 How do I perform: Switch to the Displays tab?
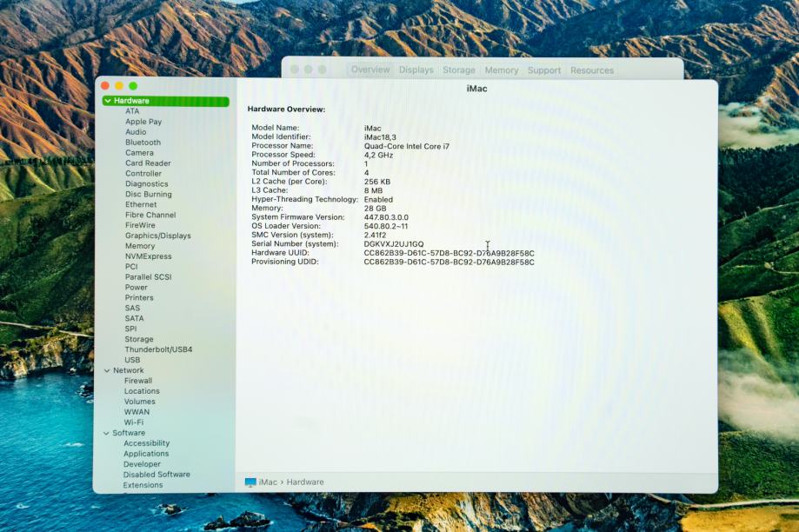pos(416,70)
